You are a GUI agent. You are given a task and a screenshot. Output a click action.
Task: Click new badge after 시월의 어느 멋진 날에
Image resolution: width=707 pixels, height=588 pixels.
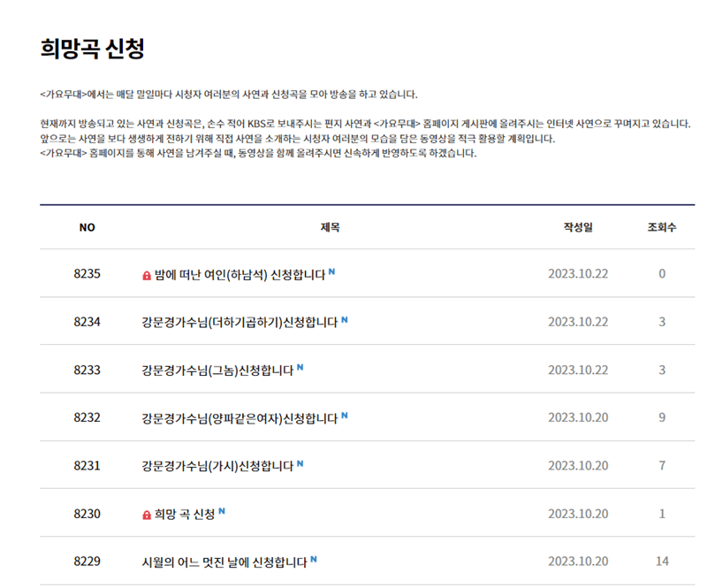[314, 559]
